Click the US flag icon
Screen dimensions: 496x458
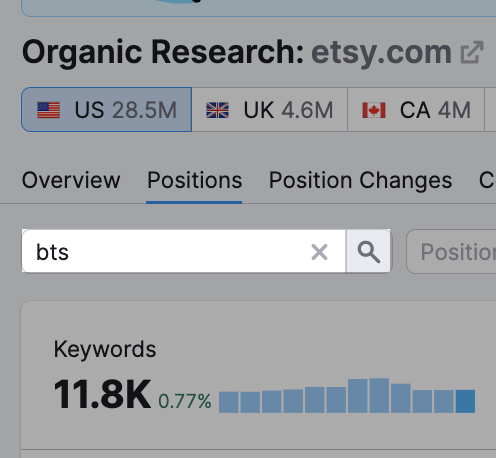click(49, 110)
